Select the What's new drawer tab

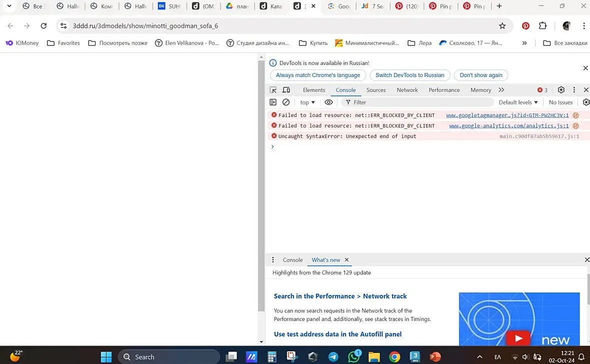point(326,259)
